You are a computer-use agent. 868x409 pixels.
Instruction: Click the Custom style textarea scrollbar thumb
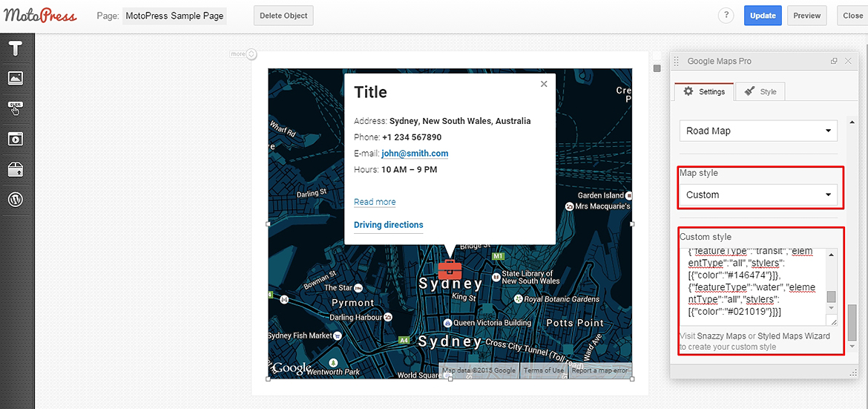pos(832,296)
